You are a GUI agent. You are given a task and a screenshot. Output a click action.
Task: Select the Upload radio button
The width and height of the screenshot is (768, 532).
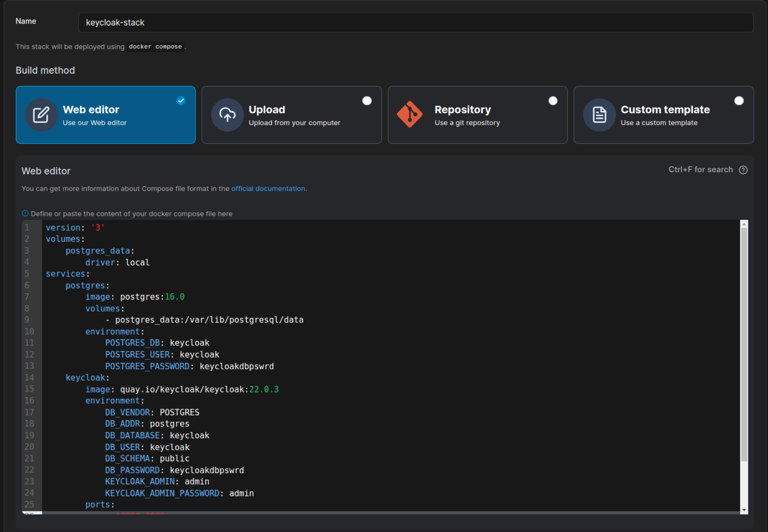point(367,101)
